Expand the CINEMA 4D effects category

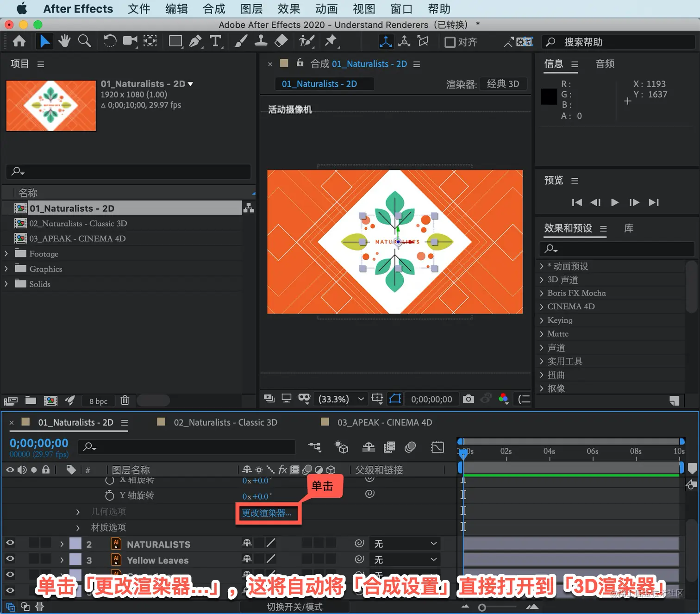(541, 307)
